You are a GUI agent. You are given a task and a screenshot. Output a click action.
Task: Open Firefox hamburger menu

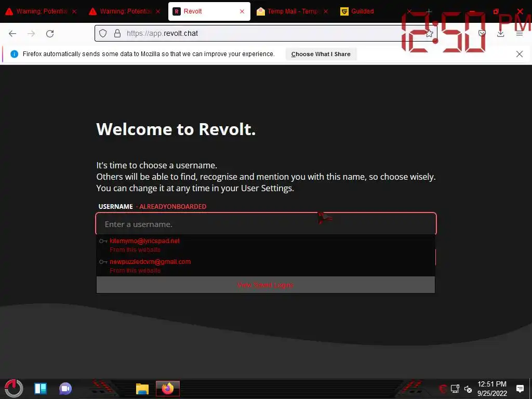click(519, 33)
